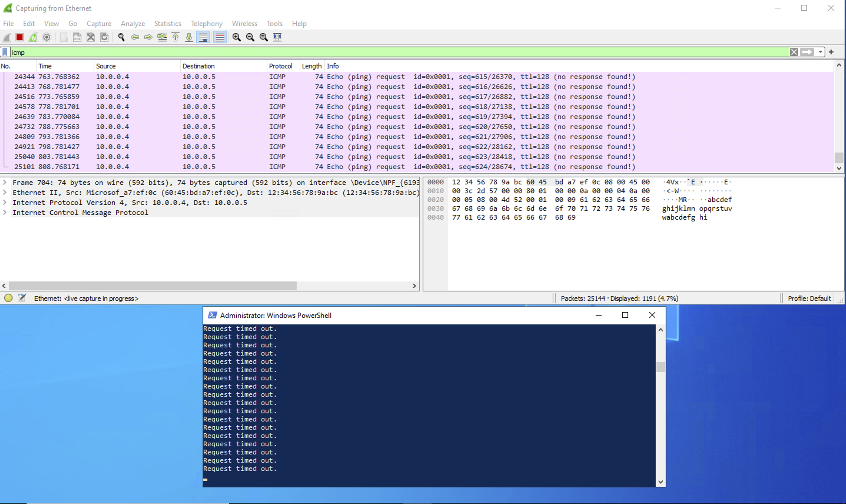This screenshot has width=846, height=504.
Task: Restart the current capture
Action: coord(33,37)
